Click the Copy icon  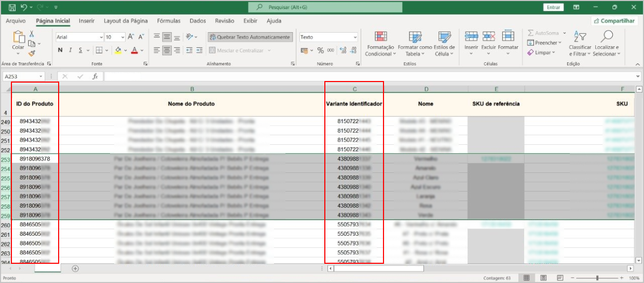(x=32, y=43)
